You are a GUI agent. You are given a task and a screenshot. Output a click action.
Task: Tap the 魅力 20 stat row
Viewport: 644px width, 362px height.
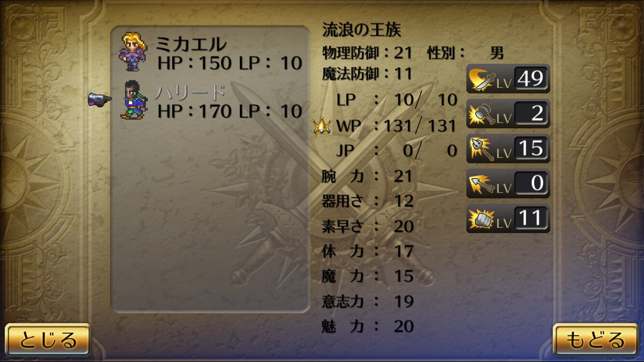[x=368, y=326]
